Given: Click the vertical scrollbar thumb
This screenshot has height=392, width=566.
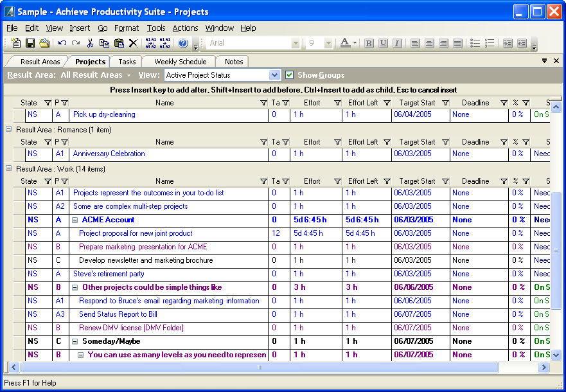Looking at the screenshot, I should [x=556, y=251].
